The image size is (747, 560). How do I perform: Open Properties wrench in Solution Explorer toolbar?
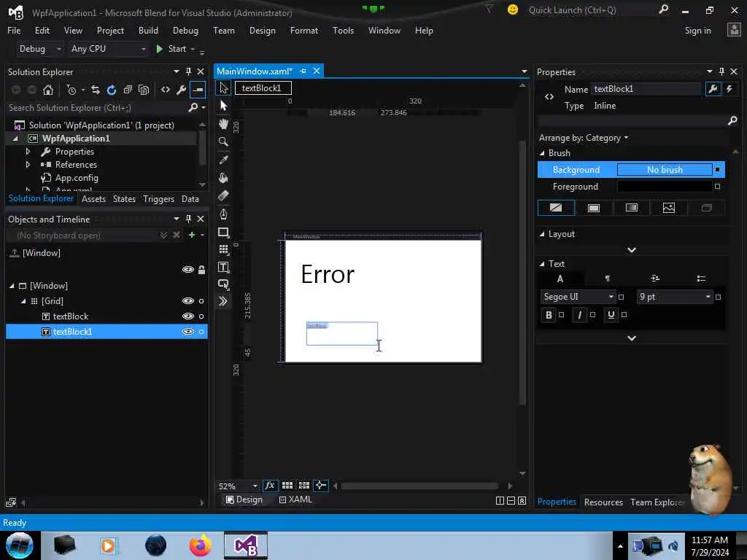(x=182, y=90)
